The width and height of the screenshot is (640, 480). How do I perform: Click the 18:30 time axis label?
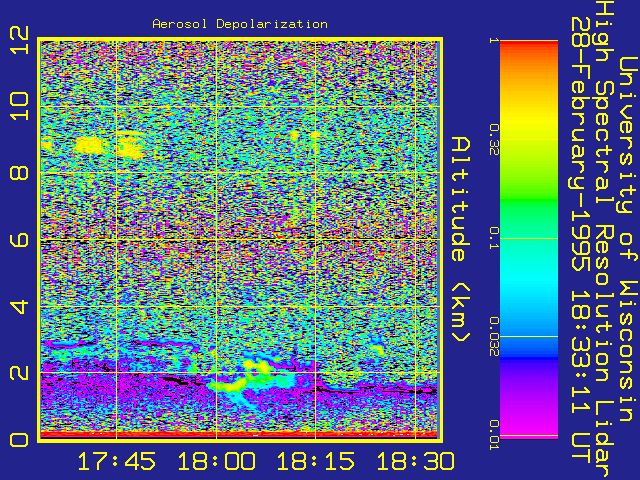[415, 461]
